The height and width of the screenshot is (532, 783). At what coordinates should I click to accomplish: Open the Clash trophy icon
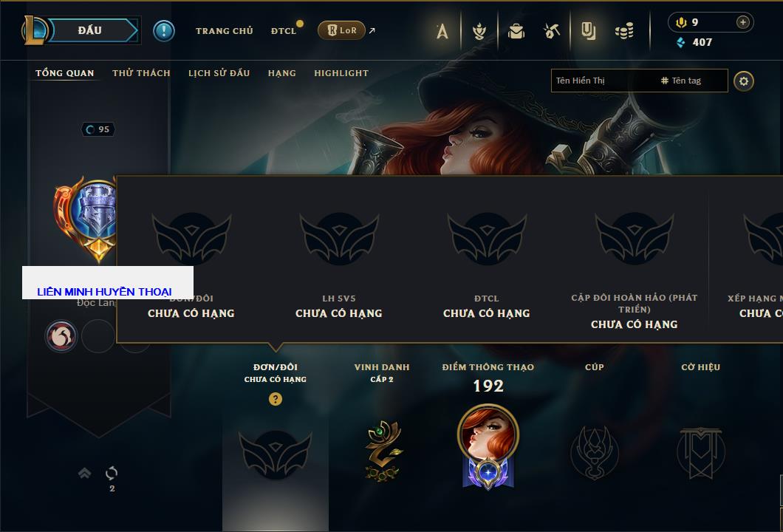pyautogui.click(x=479, y=32)
